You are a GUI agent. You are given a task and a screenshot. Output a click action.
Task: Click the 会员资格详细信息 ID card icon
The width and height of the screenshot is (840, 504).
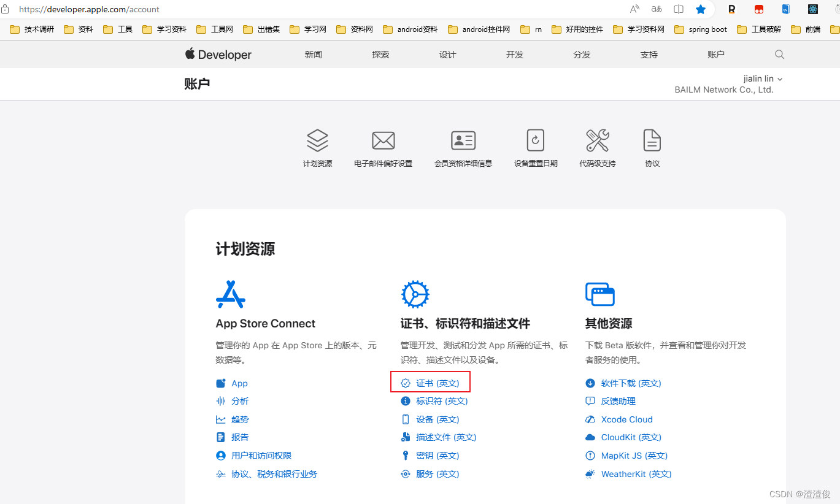click(463, 140)
